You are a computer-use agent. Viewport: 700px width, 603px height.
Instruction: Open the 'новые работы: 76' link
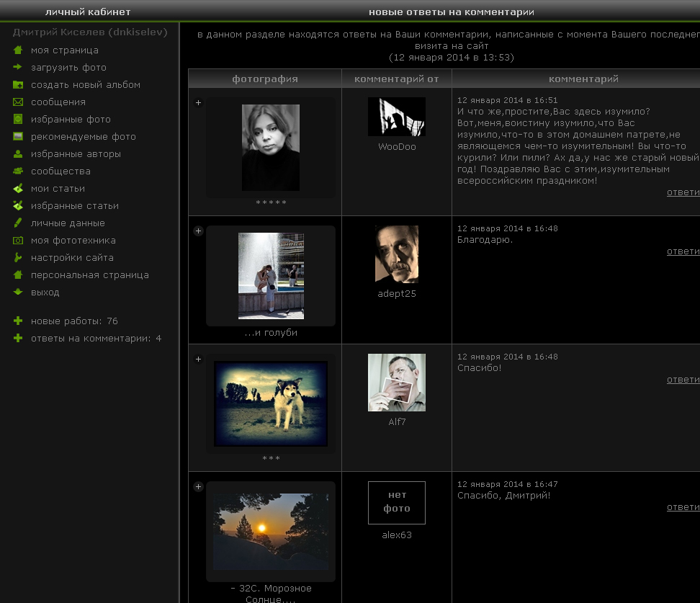click(74, 321)
